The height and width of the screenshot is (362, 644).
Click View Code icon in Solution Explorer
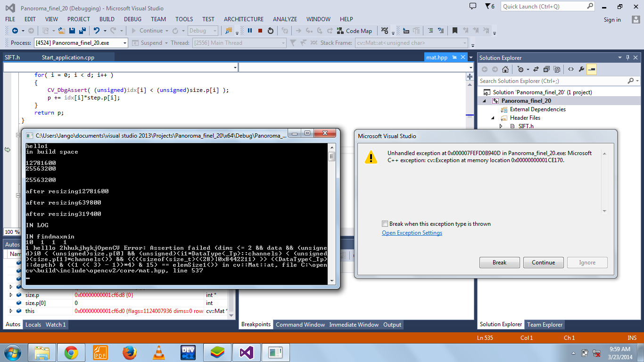[x=571, y=69]
